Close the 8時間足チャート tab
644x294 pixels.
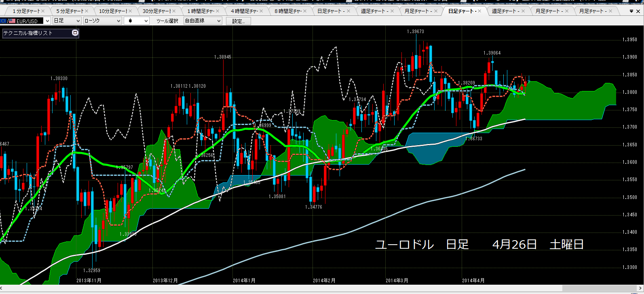coord(305,11)
